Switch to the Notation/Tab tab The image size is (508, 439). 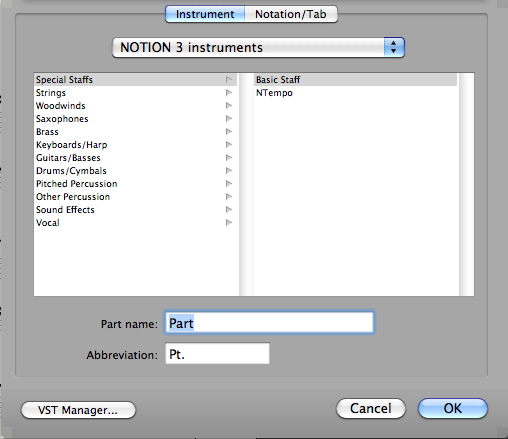pyautogui.click(x=291, y=14)
